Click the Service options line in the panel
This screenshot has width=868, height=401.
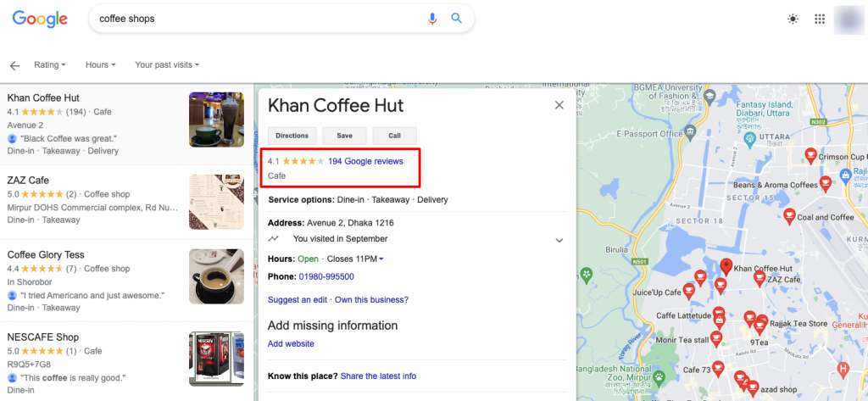(x=358, y=199)
